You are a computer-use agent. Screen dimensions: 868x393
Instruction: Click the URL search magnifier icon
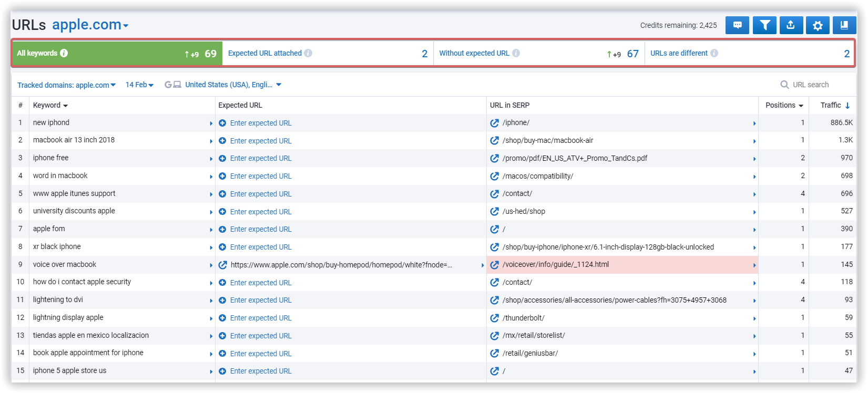(x=784, y=85)
